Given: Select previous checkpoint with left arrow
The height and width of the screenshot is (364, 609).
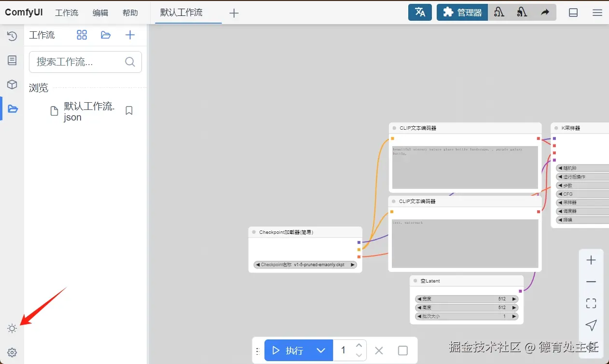Looking at the screenshot, I should [x=258, y=265].
